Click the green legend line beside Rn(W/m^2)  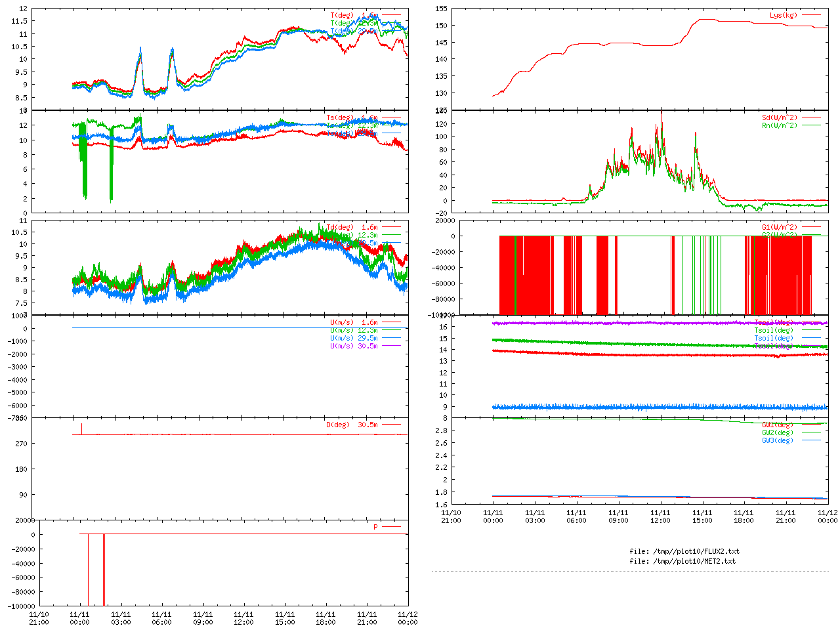(811, 125)
